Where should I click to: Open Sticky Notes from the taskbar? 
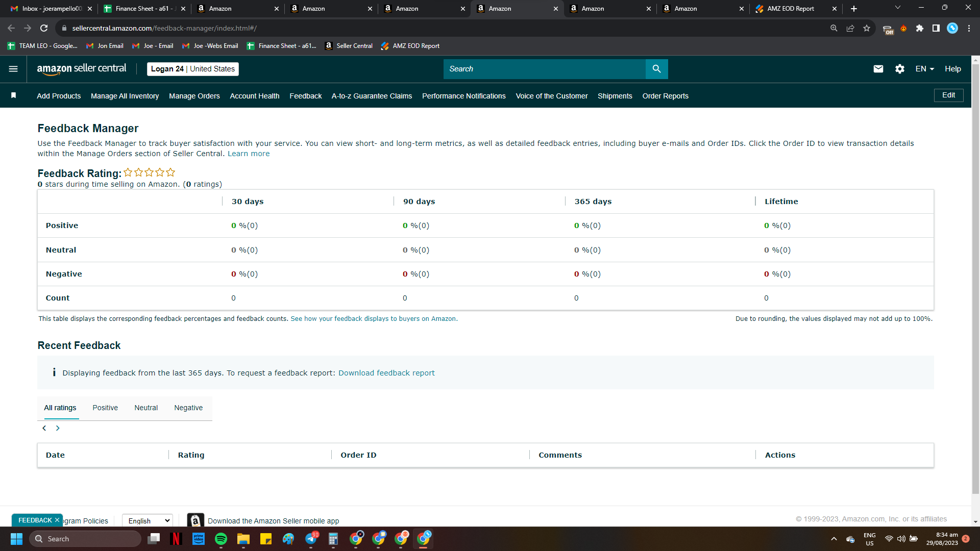point(266,539)
